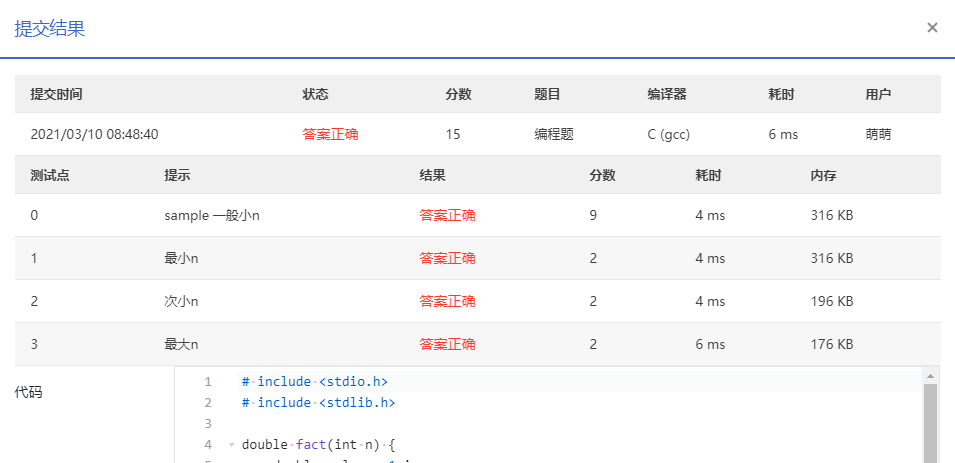Screen dimensions: 955x463
Task: Click the user name 萌萌
Action: [x=878, y=135]
